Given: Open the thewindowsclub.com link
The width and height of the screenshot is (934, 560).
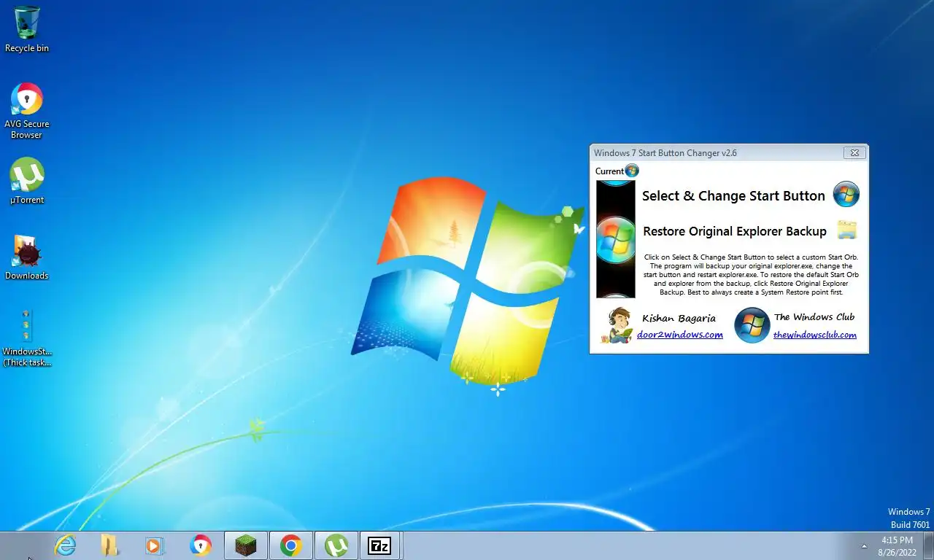Looking at the screenshot, I should pyautogui.click(x=815, y=335).
